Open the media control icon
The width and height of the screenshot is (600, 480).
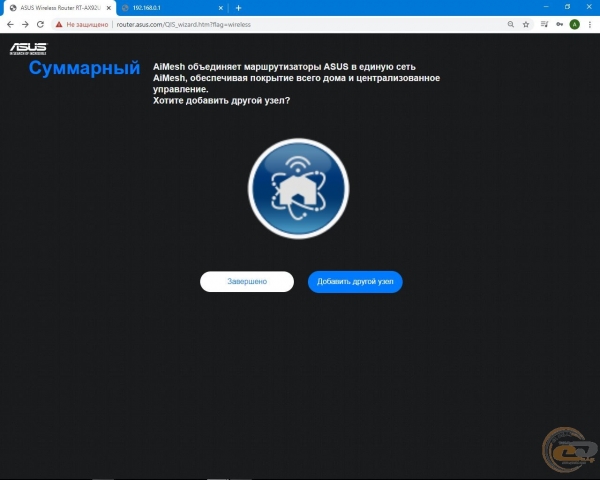click(544, 24)
